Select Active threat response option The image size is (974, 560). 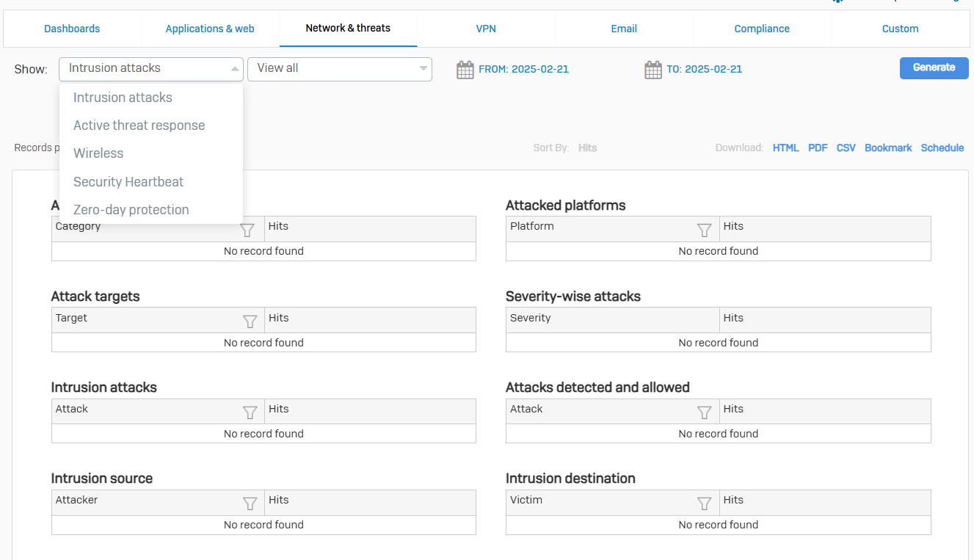tap(139, 126)
